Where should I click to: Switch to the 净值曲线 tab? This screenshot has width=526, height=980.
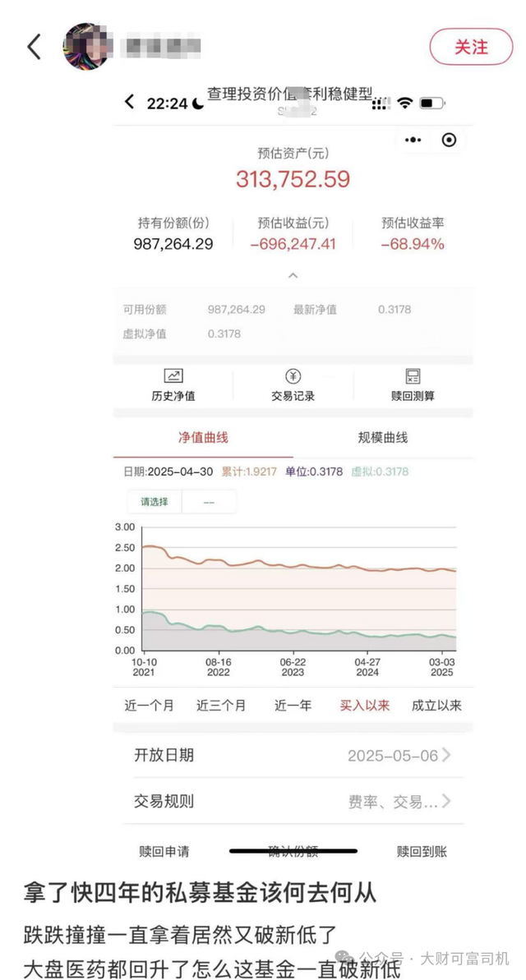coord(201,438)
